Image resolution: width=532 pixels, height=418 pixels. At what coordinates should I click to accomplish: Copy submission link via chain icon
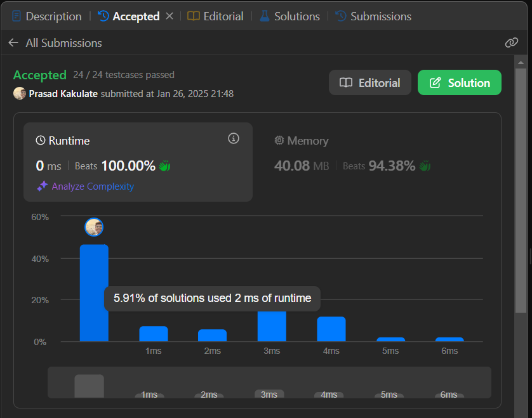pos(511,42)
